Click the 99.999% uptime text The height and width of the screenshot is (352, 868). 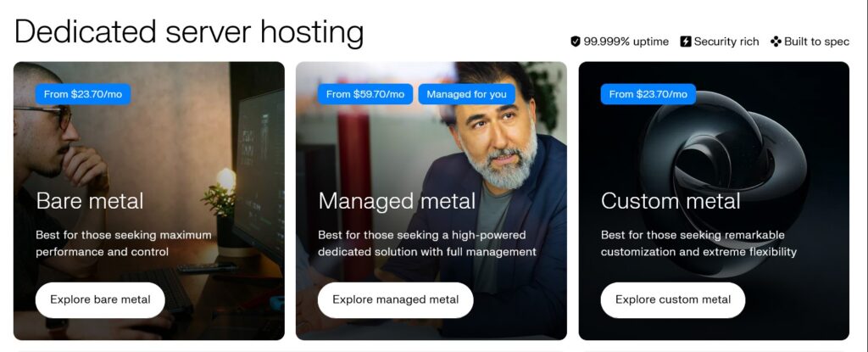coord(626,42)
